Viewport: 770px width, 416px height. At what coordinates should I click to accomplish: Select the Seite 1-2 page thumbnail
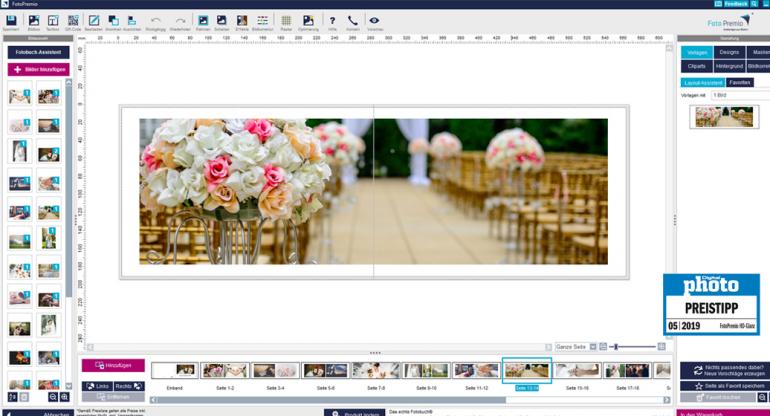(224, 371)
